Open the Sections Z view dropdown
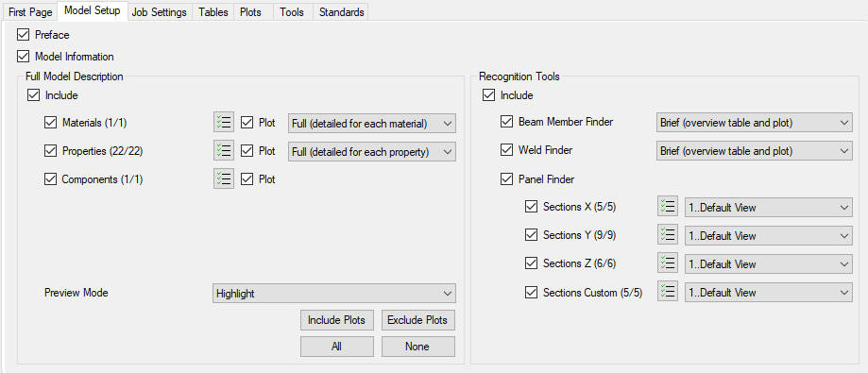Screen dimensions: 868x373 769,264
